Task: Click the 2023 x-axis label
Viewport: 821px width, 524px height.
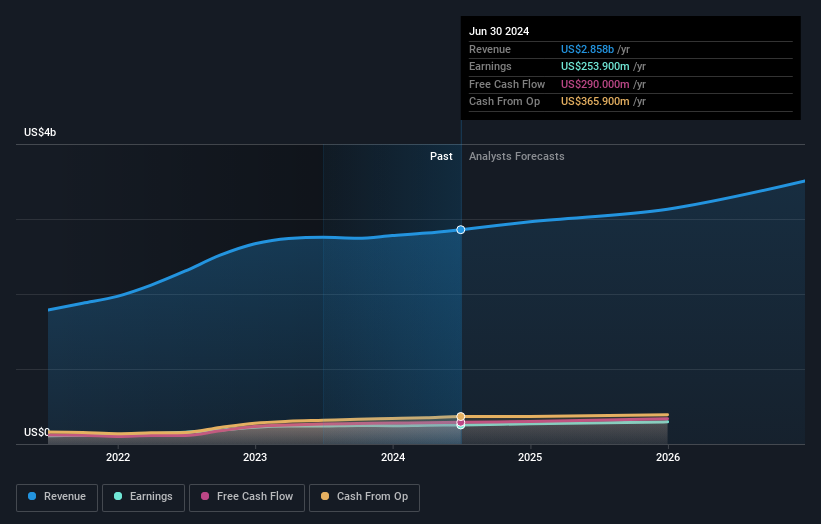Action: tap(255, 457)
